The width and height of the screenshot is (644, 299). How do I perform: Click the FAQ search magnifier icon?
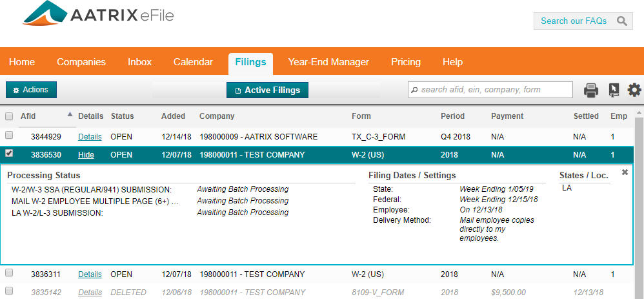621,21
